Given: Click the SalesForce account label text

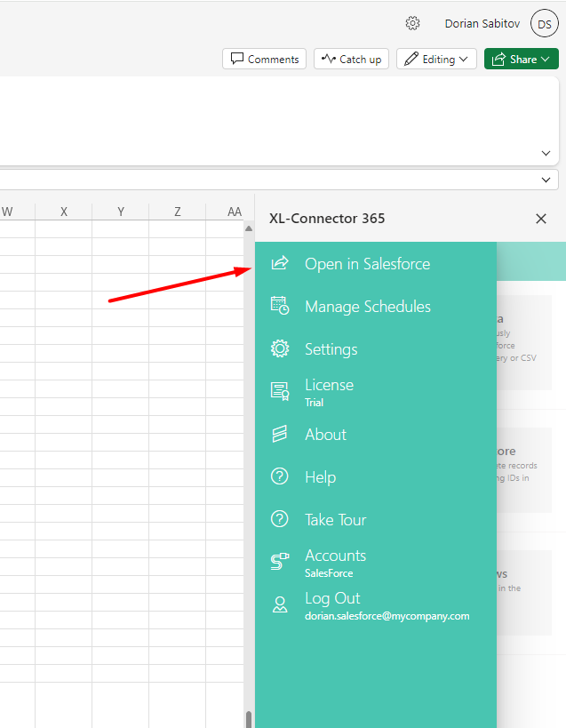Looking at the screenshot, I should [329, 573].
